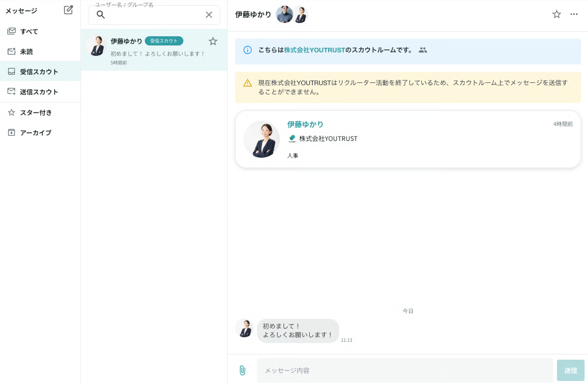Select the アーカイブ archive icon in sidebar

pyautogui.click(x=13, y=132)
